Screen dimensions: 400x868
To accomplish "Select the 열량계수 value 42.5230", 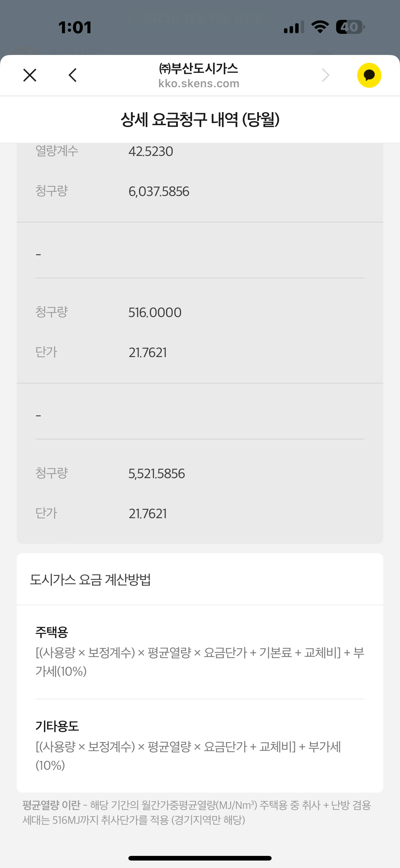I will tap(151, 151).
